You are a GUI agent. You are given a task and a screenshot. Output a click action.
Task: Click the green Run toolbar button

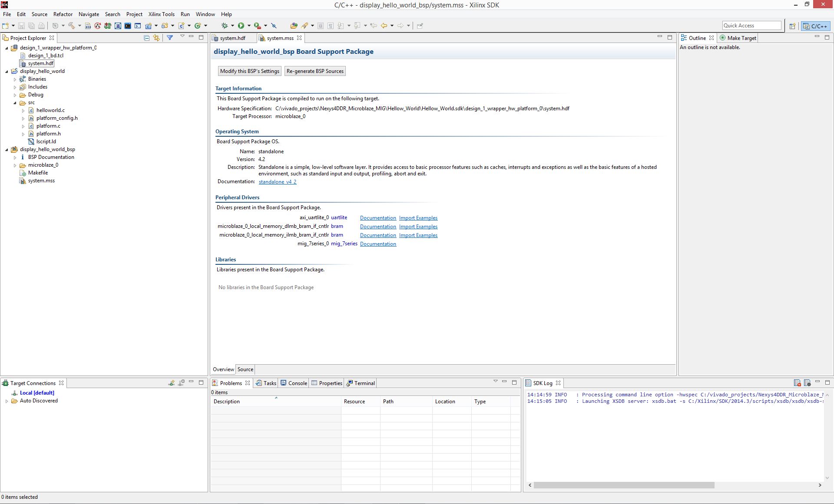241,26
